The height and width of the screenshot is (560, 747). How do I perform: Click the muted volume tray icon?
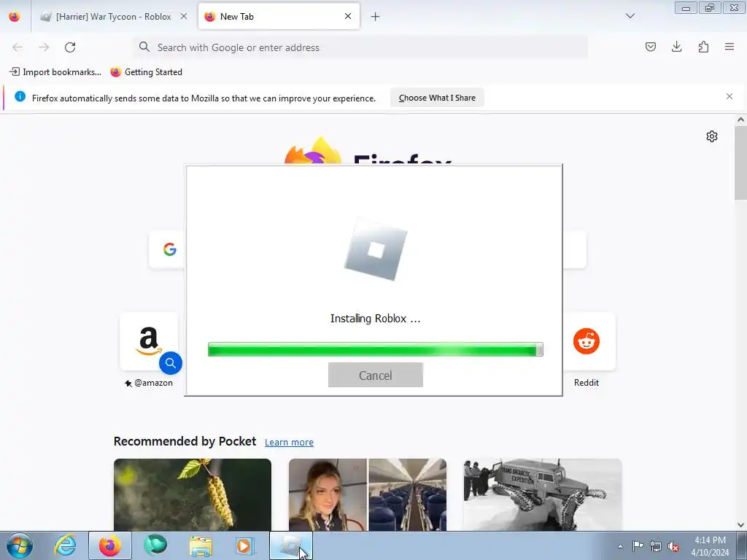673,546
